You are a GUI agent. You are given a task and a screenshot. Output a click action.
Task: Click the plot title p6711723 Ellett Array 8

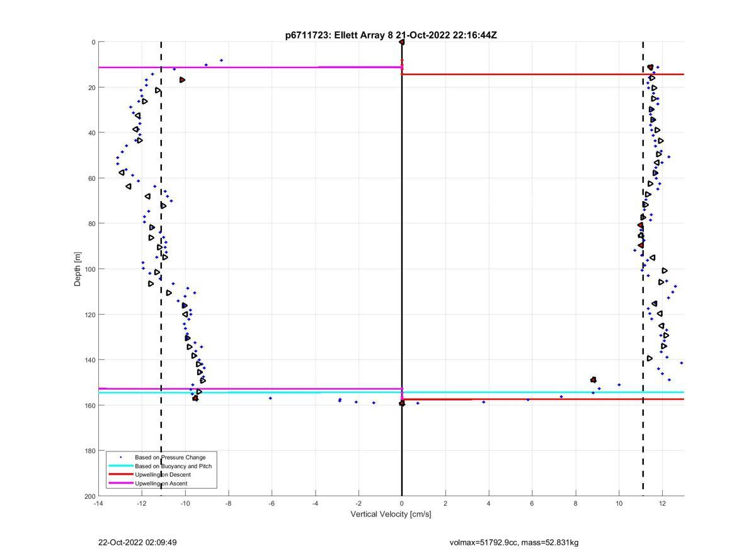pos(391,35)
